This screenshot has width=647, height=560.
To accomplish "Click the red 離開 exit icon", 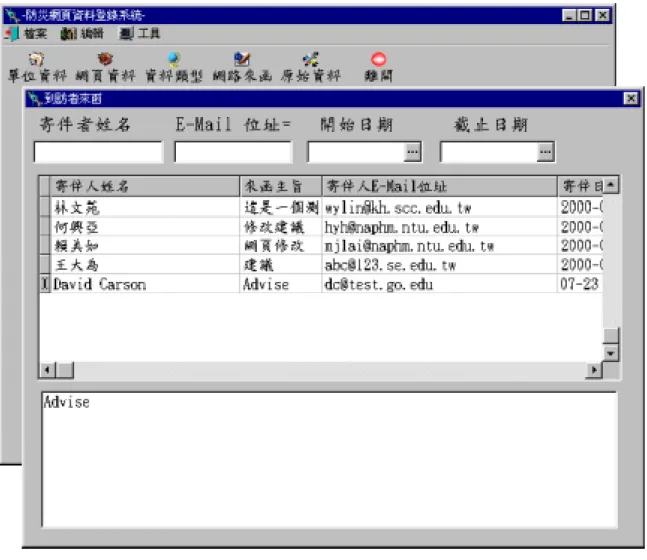I will pyautogui.click(x=378, y=59).
